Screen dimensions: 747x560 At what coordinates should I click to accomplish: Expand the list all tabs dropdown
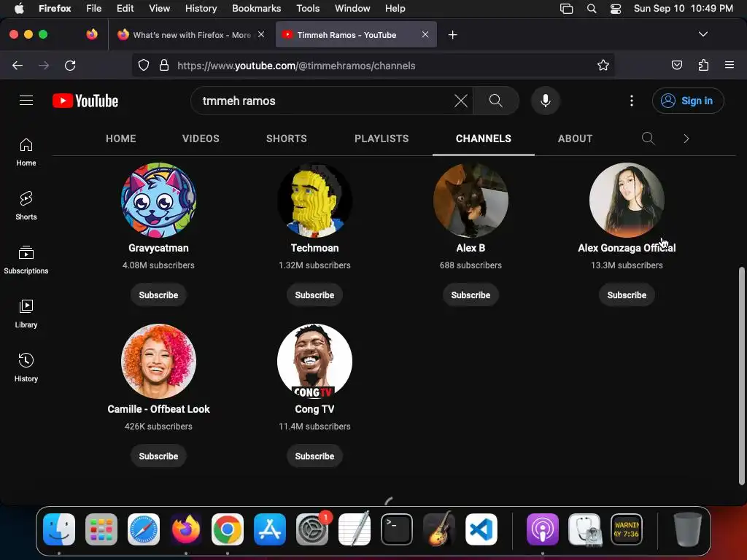pos(703,34)
